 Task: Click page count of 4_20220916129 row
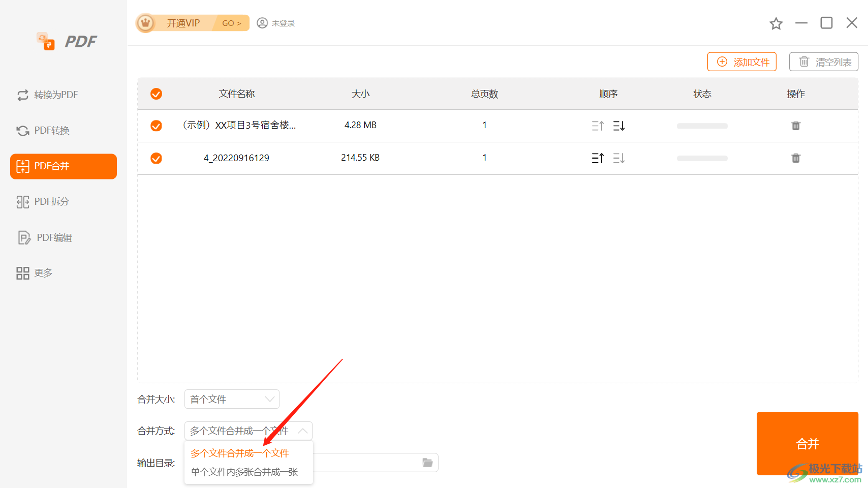(484, 158)
